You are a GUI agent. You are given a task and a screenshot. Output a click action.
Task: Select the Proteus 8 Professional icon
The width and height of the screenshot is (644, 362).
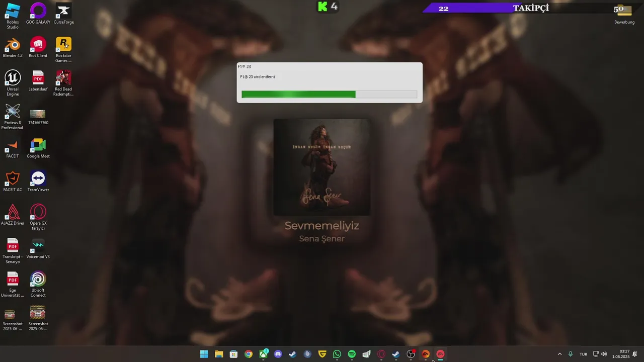click(x=13, y=117)
